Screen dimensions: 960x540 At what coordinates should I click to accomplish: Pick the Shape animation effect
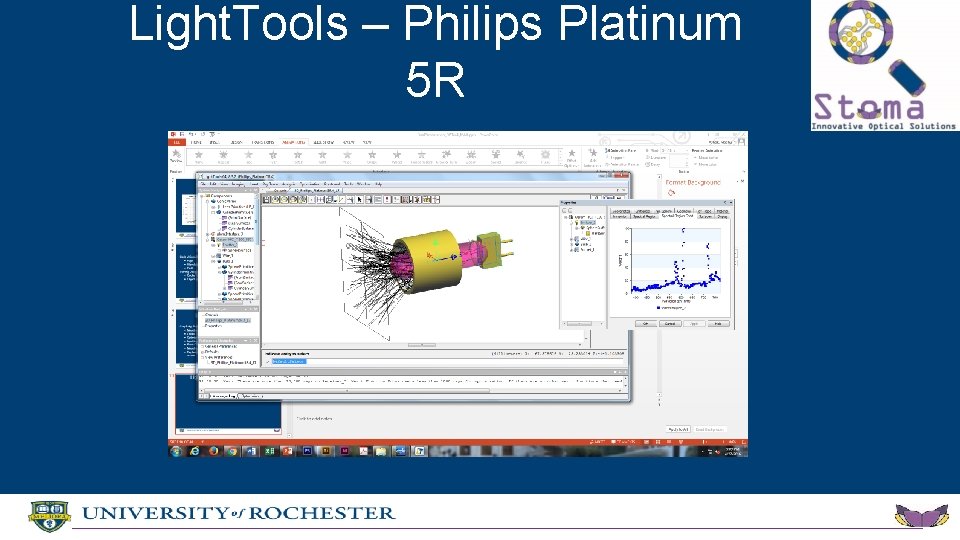tap(372, 156)
